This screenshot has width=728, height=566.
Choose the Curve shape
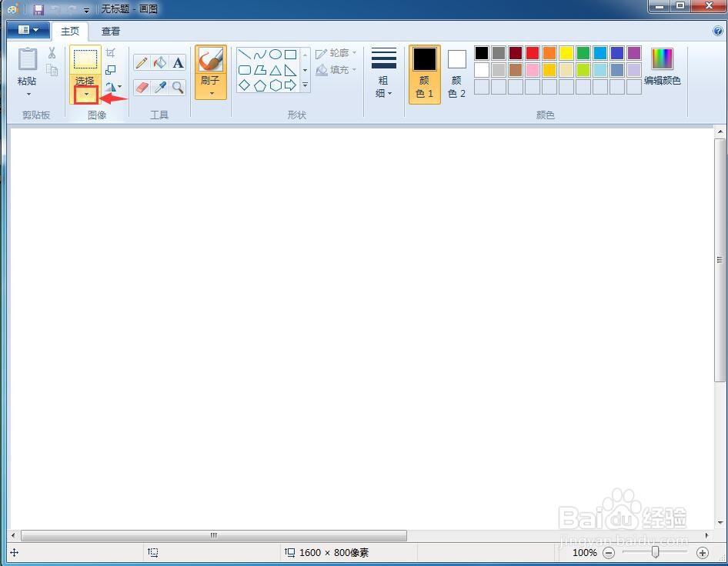[x=260, y=55]
